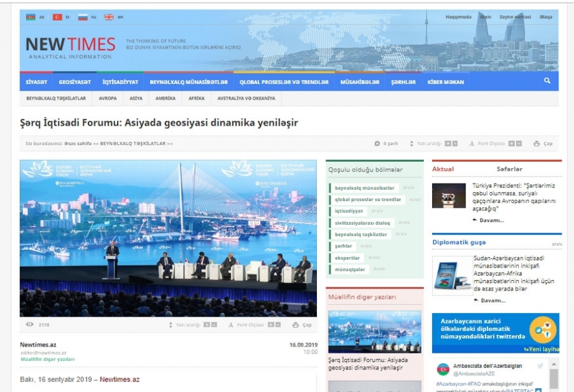
Task: Increase font size plus below article image
Action: click(271, 325)
